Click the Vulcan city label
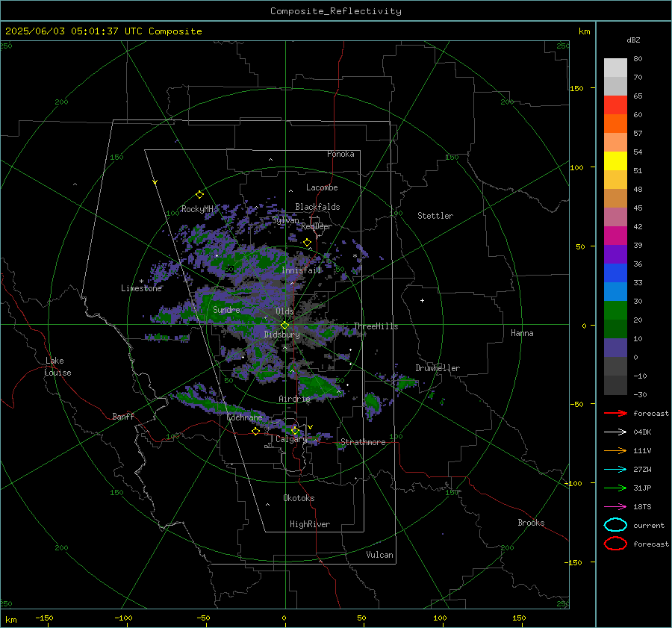672x628 pixels. pyautogui.click(x=380, y=555)
